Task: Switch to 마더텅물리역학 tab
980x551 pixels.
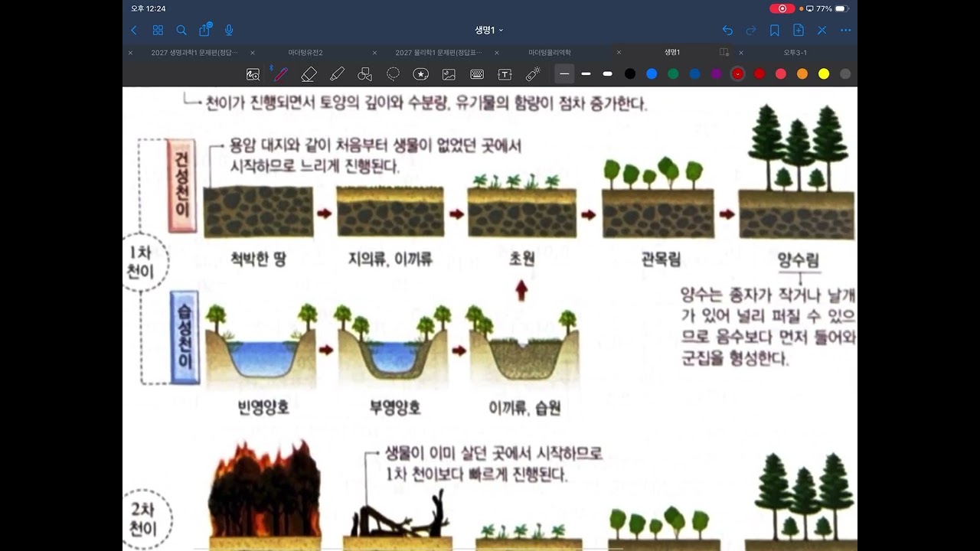Action: 550,53
